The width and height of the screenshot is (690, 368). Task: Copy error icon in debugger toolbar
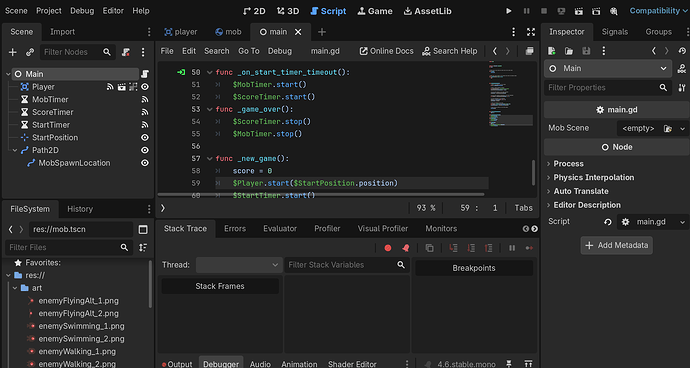tap(429, 248)
